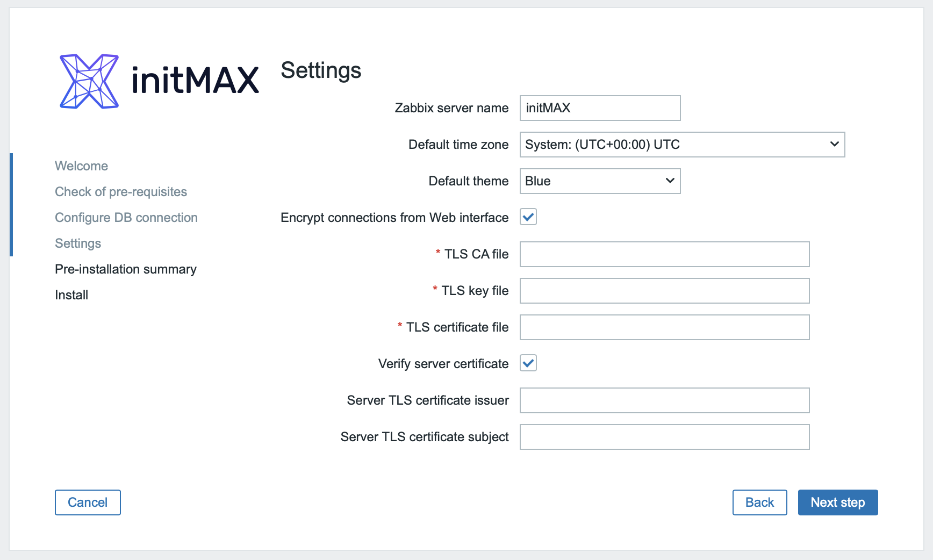The height and width of the screenshot is (560, 933).
Task: Click the Back button
Action: tap(759, 502)
